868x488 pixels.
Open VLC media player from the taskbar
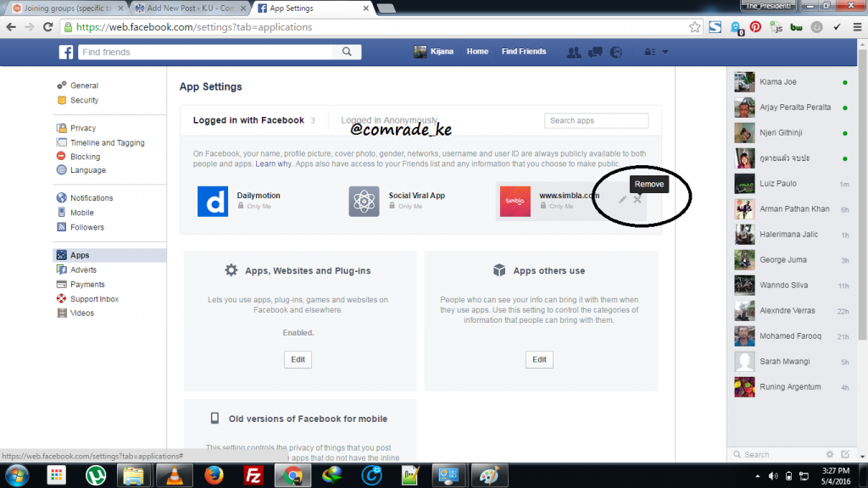(175, 476)
